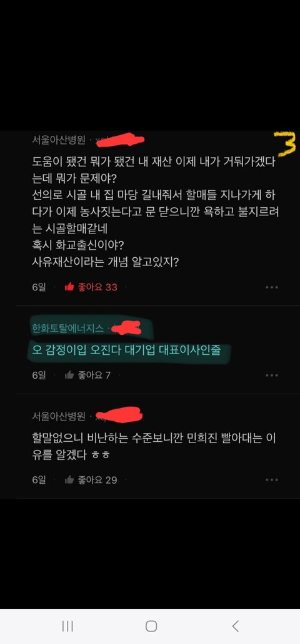This screenshot has width=300, height=644.
Task: Open three-dot menu on 한화토탈에너지스 comment
Action: coord(272,375)
